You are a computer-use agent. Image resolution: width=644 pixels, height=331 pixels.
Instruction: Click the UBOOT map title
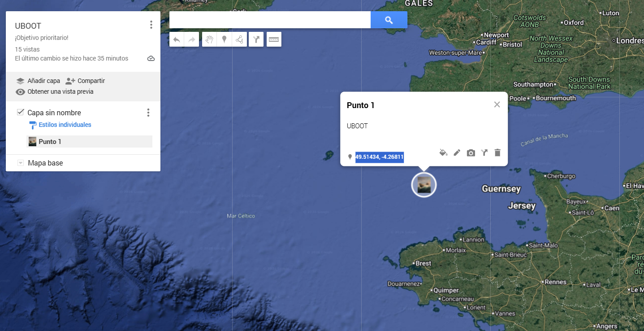[28, 26]
